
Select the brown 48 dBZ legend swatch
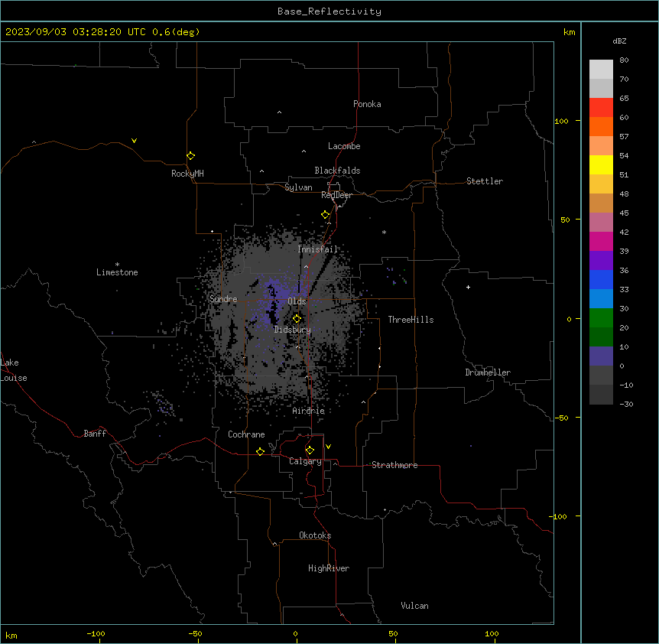click(601, 203)
